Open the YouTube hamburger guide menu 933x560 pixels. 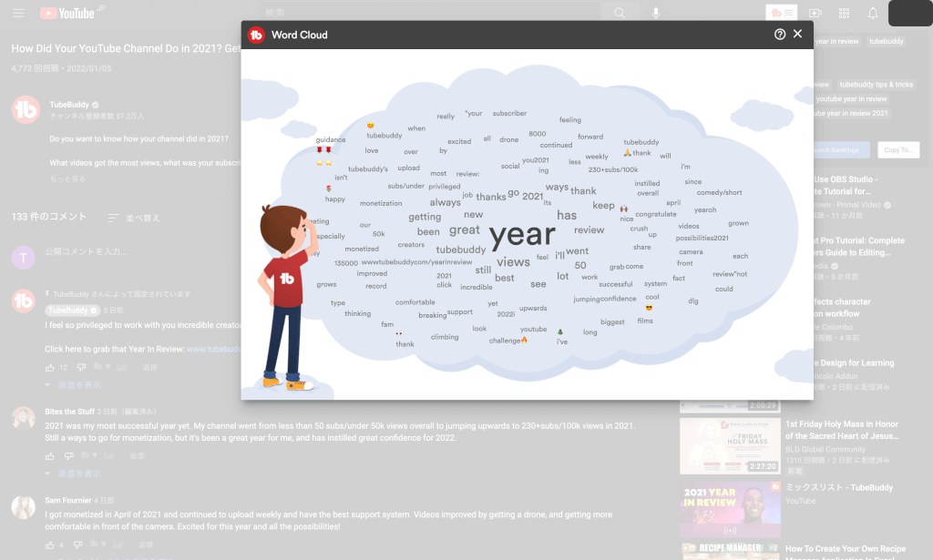tap(18, 13)
